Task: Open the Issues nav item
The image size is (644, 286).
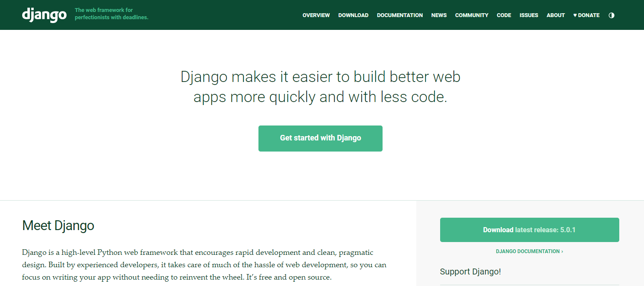Action: click(529, 15)
